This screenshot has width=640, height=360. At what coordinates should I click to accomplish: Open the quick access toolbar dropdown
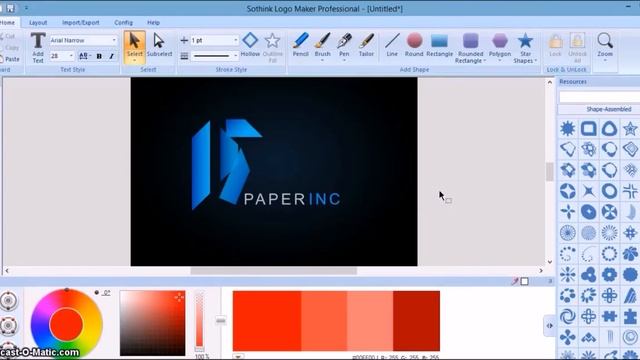(x=26, y=8)
